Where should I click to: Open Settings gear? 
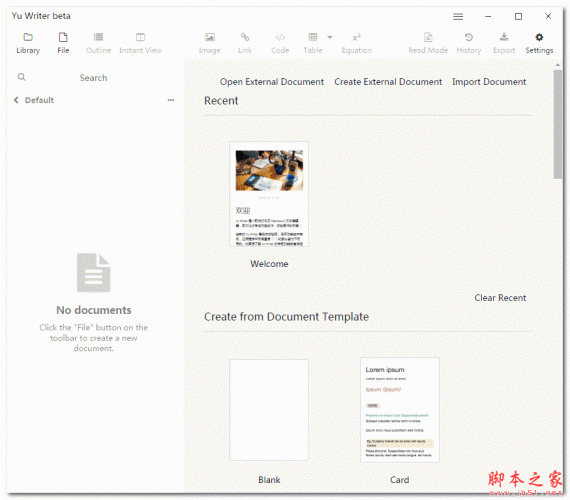[x=539, y=43]
